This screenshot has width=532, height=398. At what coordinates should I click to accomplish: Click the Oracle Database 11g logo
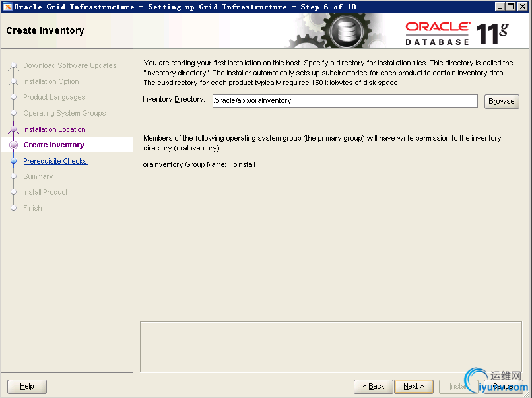457,33
